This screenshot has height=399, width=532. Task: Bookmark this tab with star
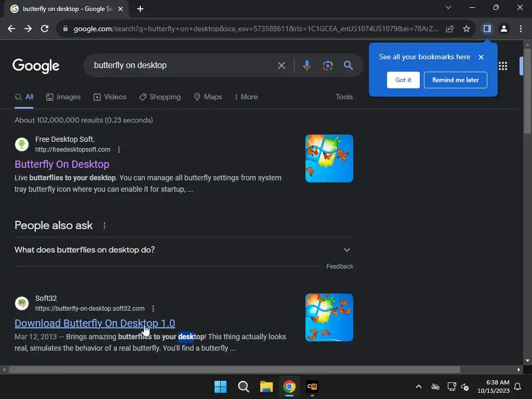[467, 29]
